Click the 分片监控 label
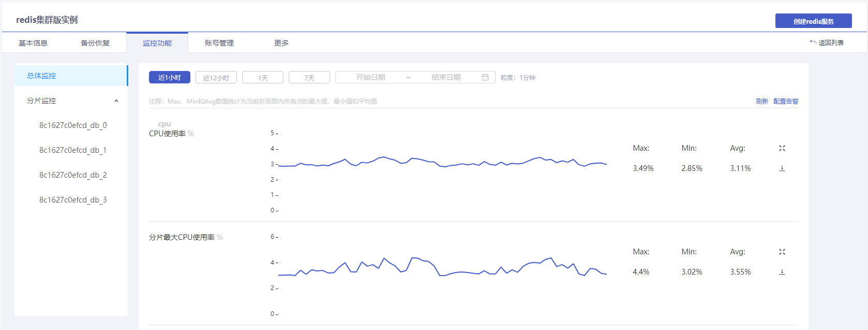The height and width of the screenshot is (330, 868). point(41,101)
